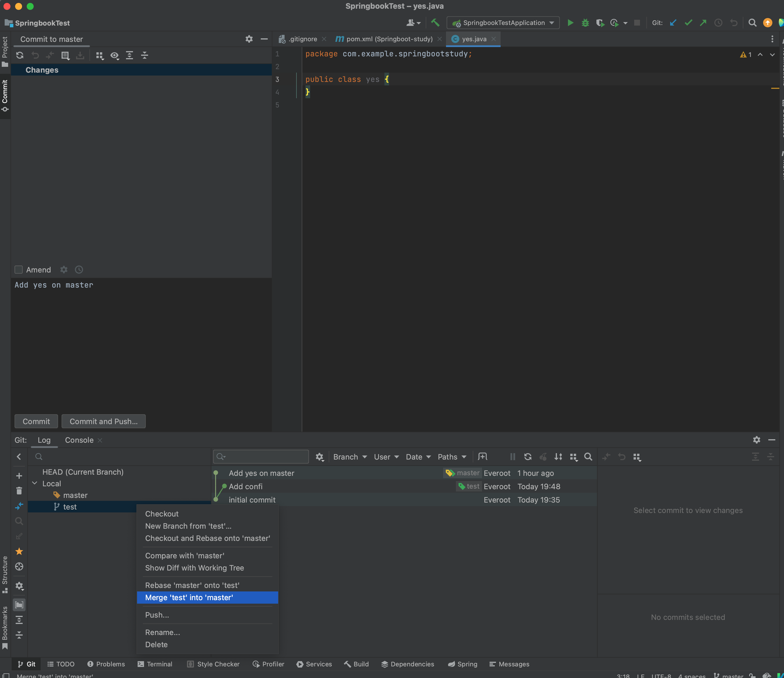Viewport: 784px width, 678px height.
Task: Open the Services tool window
Action: 314,664
